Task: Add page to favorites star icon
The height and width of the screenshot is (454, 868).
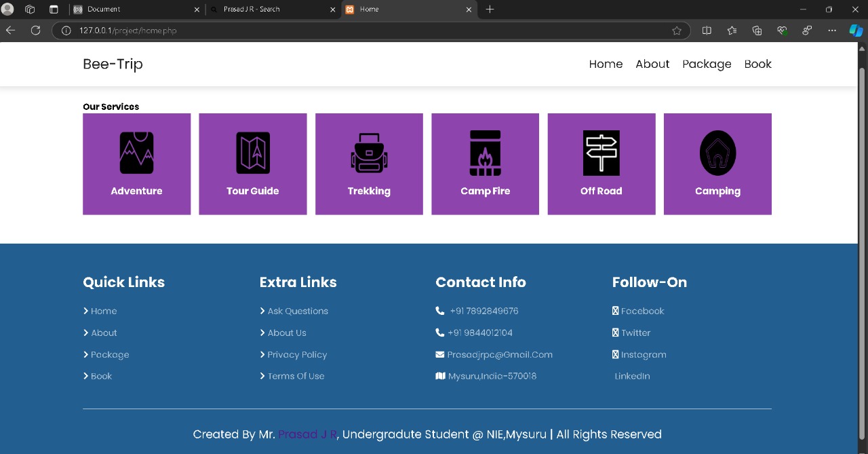Action: [x=676, y=31]
